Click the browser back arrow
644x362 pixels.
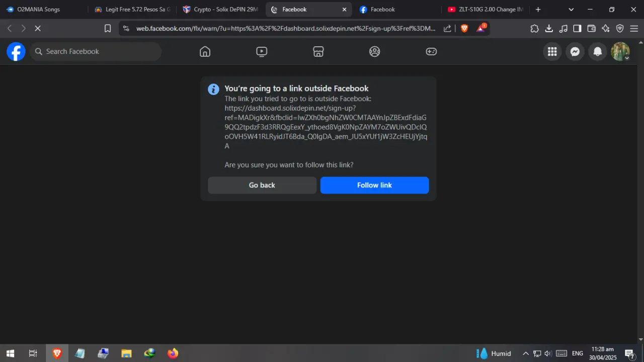[x=10, y=29]
